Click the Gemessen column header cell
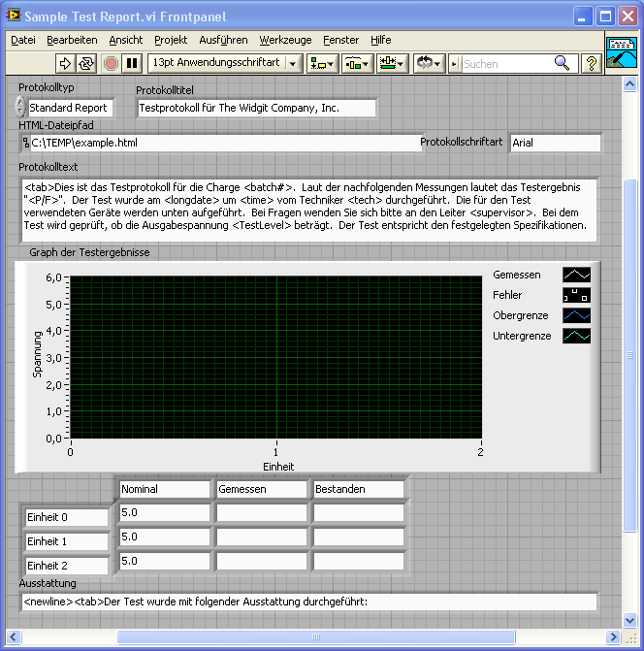This screenshot has height=651, width=644. (x=262, y=489)
